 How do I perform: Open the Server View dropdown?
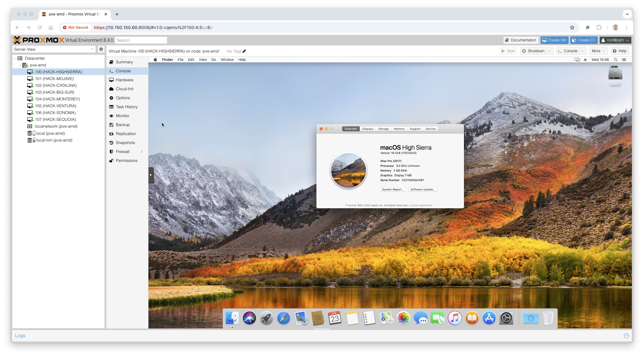point(92,49)
